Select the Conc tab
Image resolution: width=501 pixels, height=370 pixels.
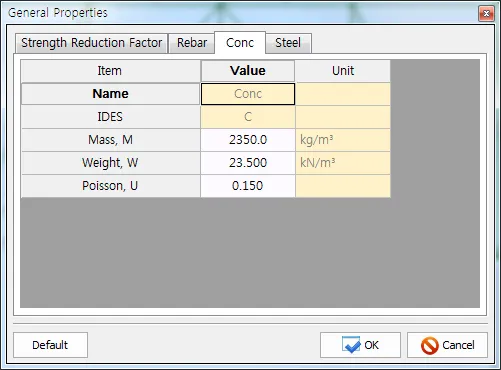coord(240,43)
